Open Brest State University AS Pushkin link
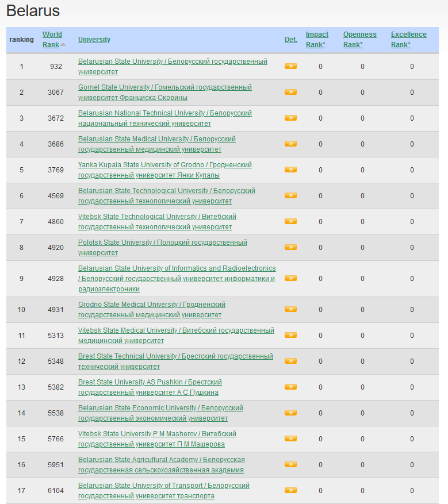 click(150, 387)
